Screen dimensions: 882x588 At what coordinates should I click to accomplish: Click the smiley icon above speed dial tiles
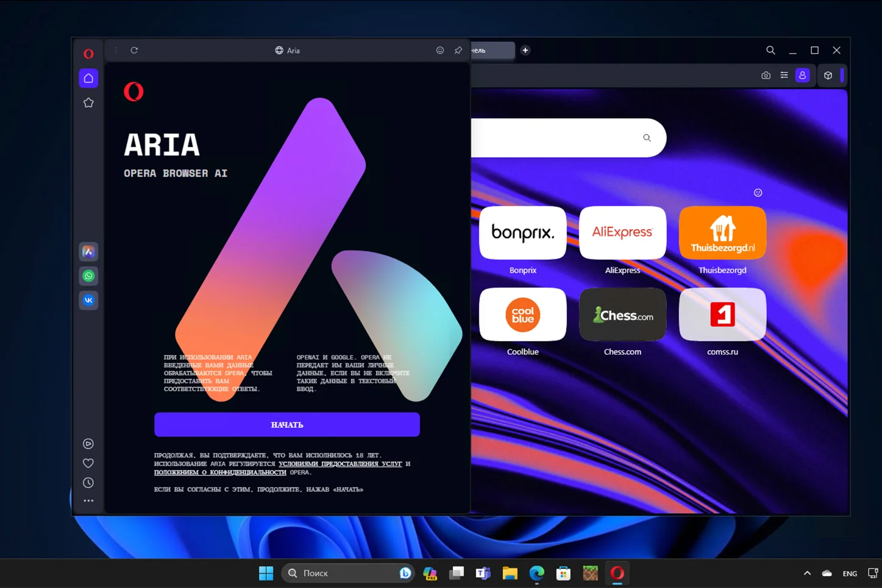click(758, 193)
